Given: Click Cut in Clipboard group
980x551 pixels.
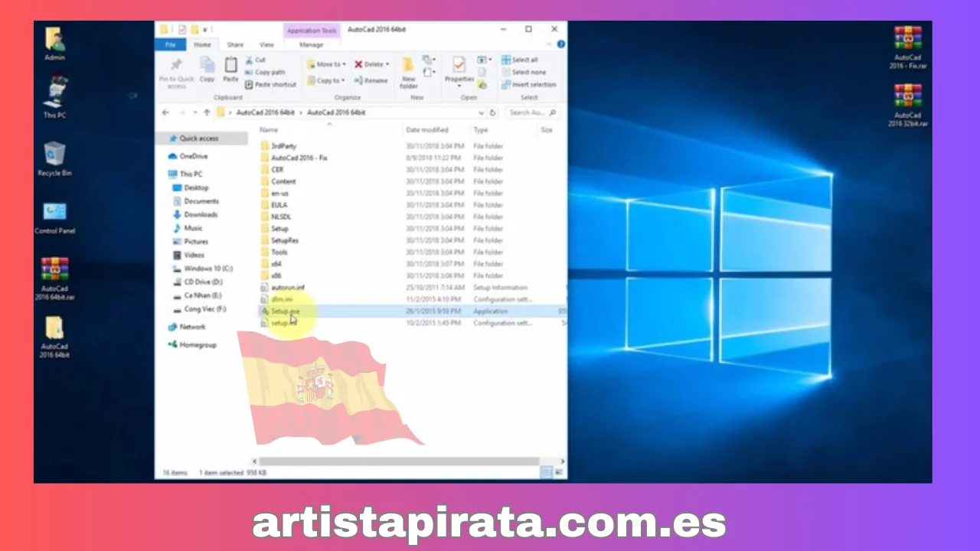Looking at the screenshot, I should coord(256,60).
